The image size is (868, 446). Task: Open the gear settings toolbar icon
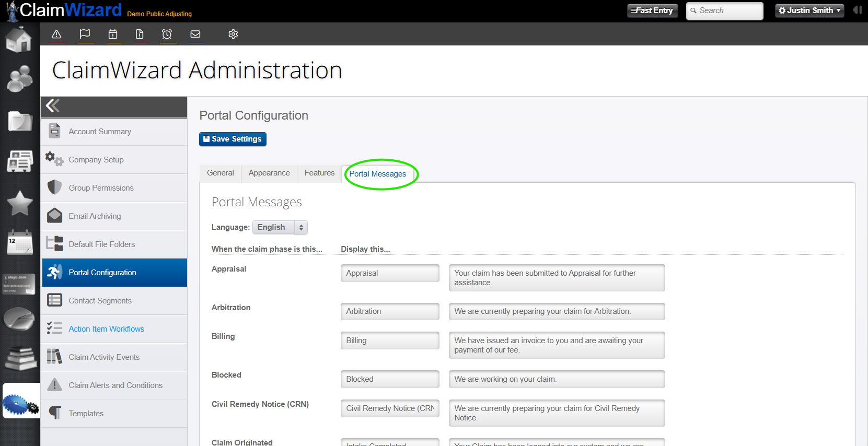point(233,34)
